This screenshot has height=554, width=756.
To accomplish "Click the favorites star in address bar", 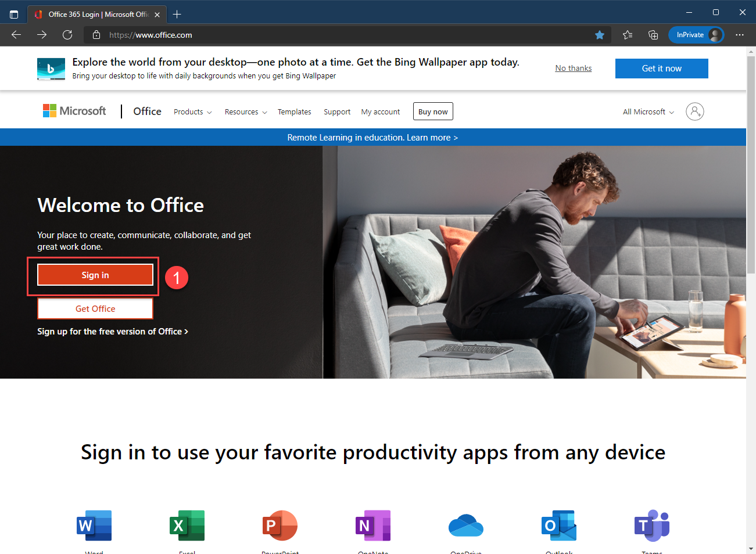I will tap(600, 35).
